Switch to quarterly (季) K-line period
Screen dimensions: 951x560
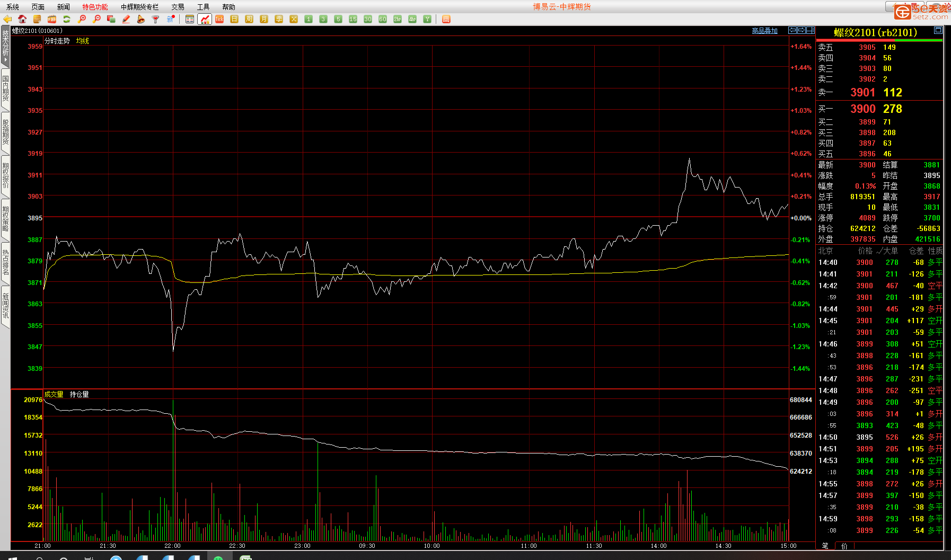(279, 19)
